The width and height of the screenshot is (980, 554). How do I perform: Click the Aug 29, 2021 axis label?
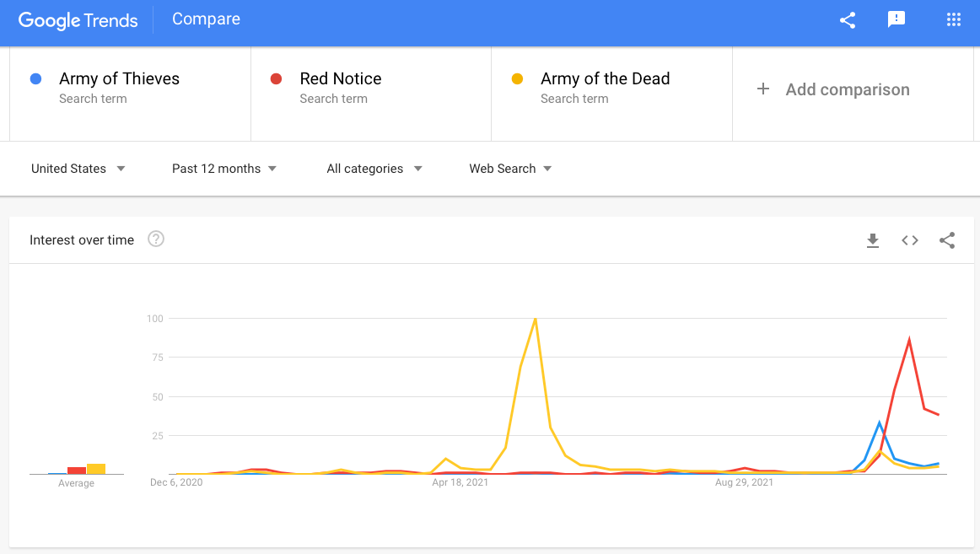coord(745,482)
